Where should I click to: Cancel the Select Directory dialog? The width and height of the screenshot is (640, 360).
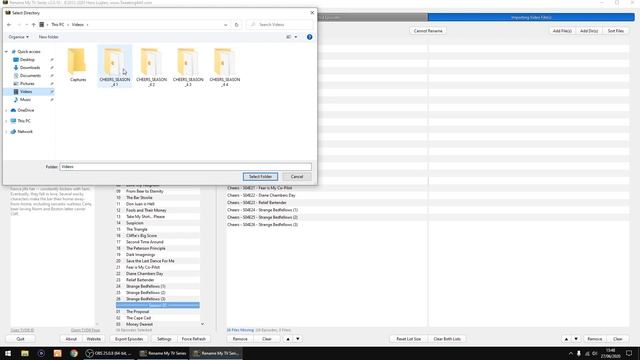(x=297, y=176)
